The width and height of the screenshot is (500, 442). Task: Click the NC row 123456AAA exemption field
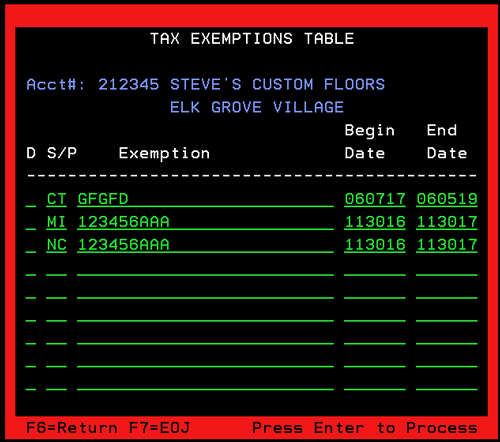[205, 245]
